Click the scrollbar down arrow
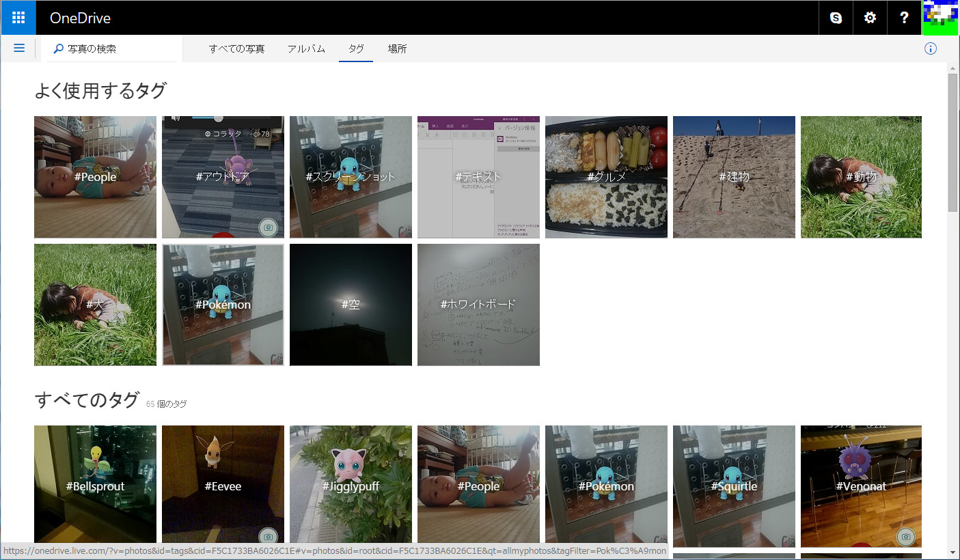The height and width of the screenshot is (560, 960). 954,552
